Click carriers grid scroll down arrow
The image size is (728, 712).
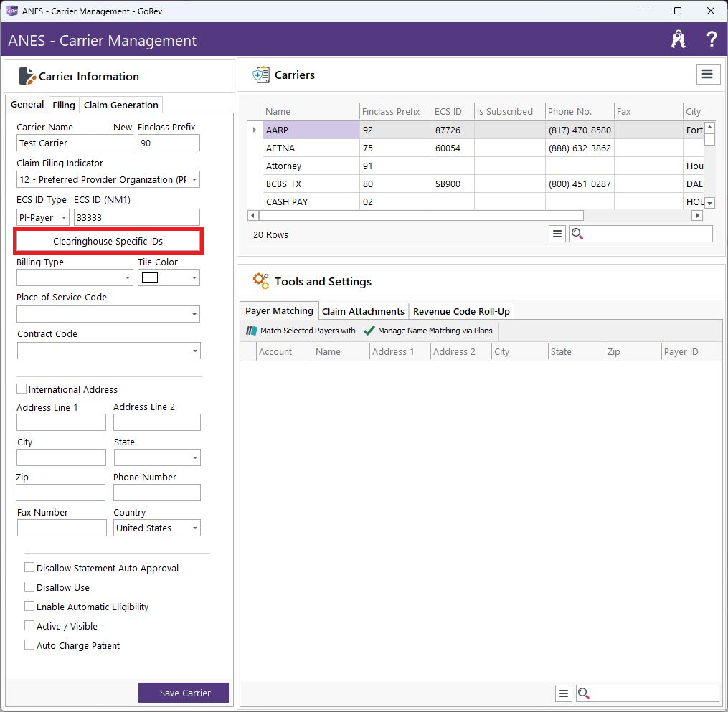(709, 203)
